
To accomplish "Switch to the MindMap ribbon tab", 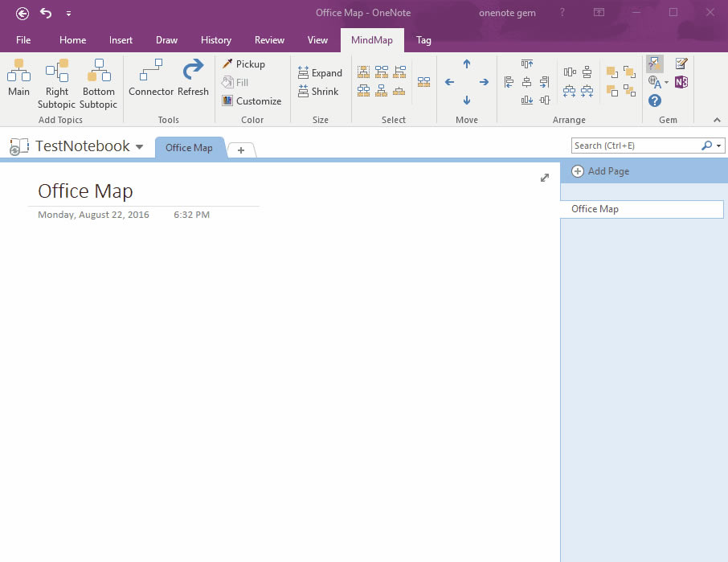I will (372, 39).
